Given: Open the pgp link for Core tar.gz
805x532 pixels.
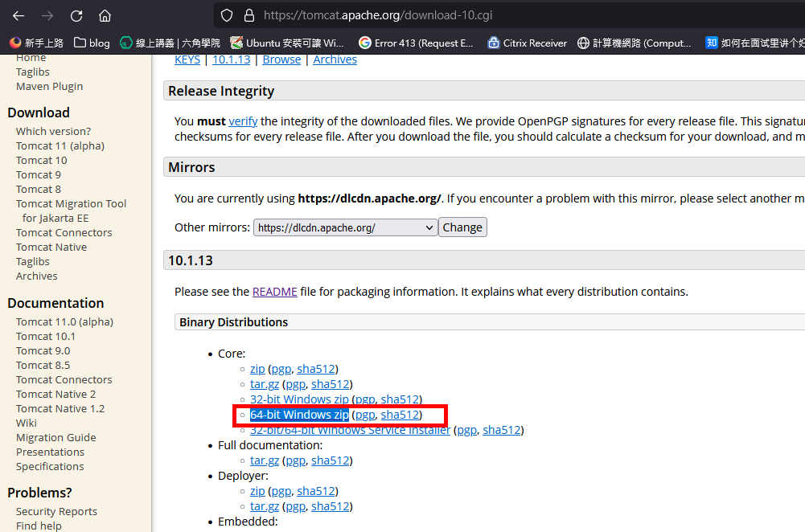Looking at the screenshot, I should coord(296,384).
